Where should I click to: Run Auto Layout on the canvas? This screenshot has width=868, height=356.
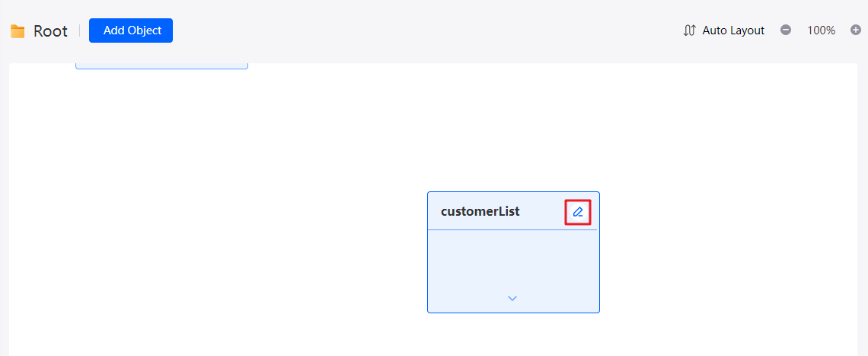[724, 30]
